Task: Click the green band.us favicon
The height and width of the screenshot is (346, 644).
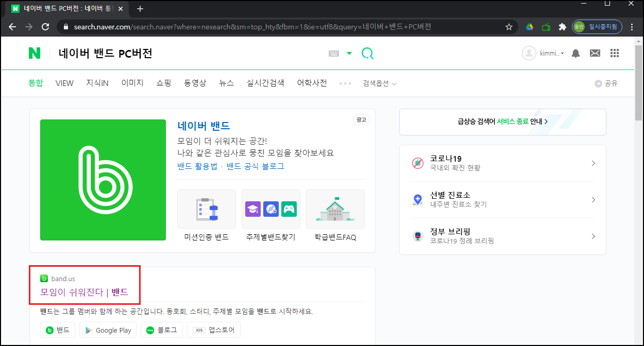Action: coord(44,279)
